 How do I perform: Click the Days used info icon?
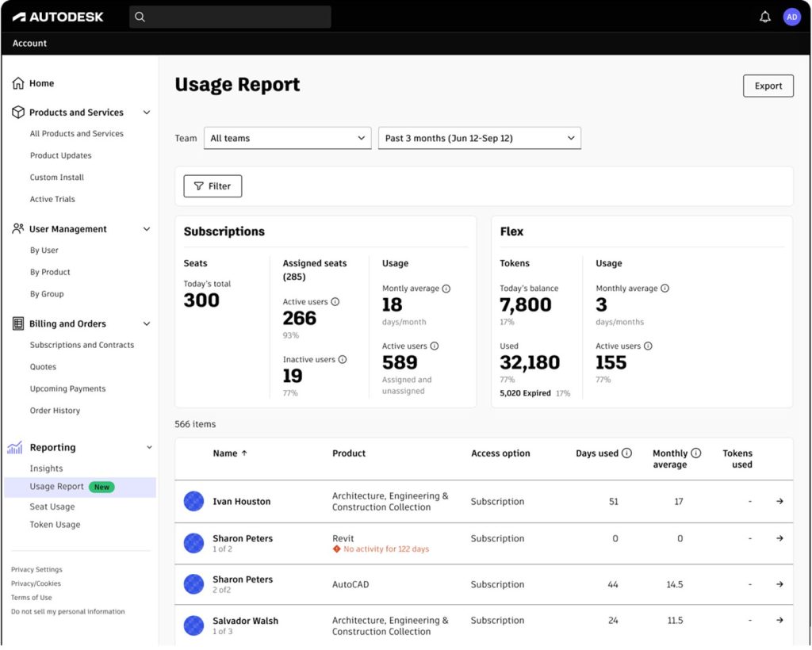pos(626,453)
